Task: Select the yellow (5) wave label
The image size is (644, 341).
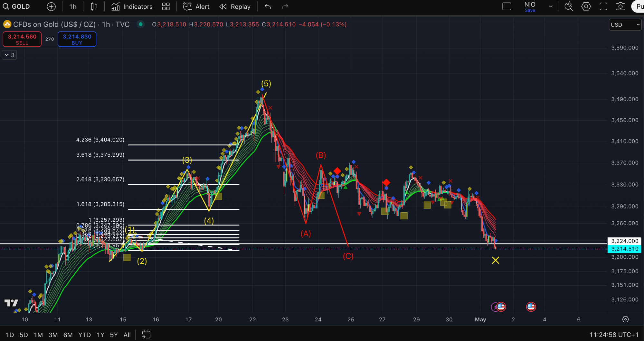Action: [x=266, y=84]
